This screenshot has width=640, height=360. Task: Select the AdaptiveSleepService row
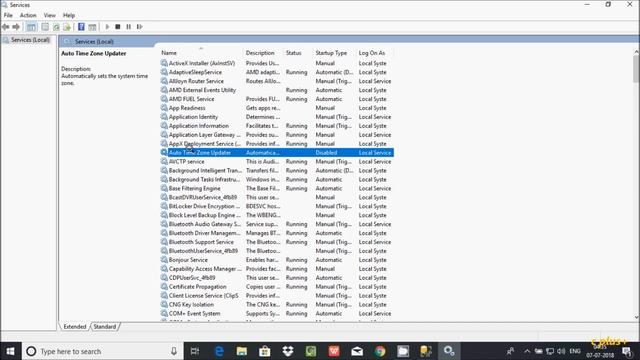pos(277,72)
